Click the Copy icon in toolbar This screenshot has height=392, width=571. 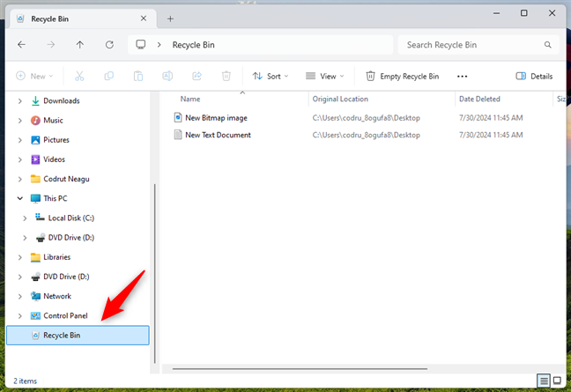coord(109,76)
